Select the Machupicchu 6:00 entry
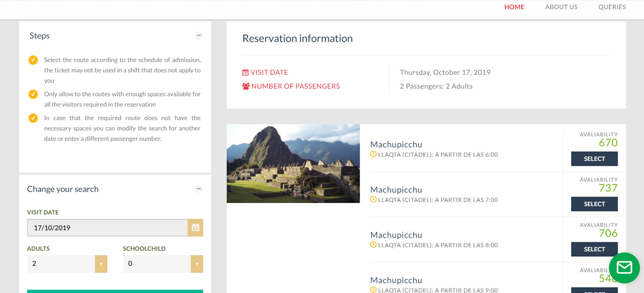 pyautogui.click(x=594, y=159)
